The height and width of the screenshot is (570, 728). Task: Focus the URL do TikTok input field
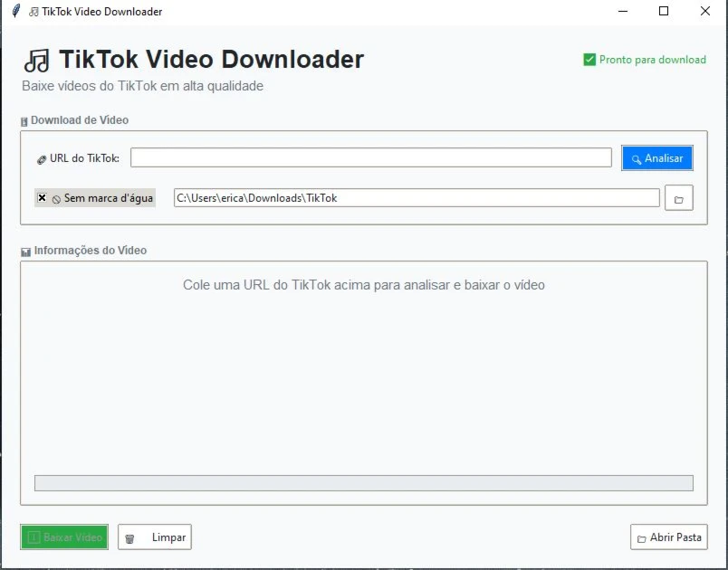pos(371,157)
